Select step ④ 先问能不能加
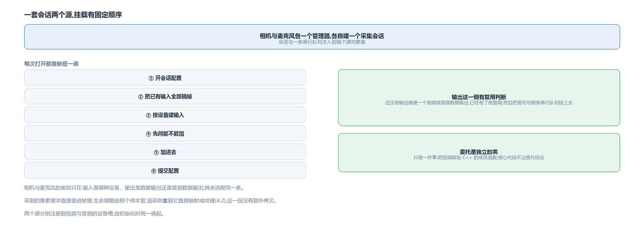 [x=165, y=133]
